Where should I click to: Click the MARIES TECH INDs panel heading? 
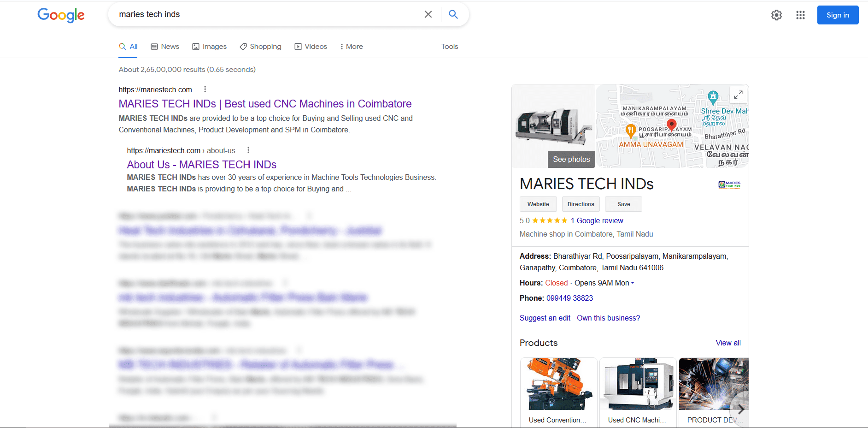pos(586,184)
